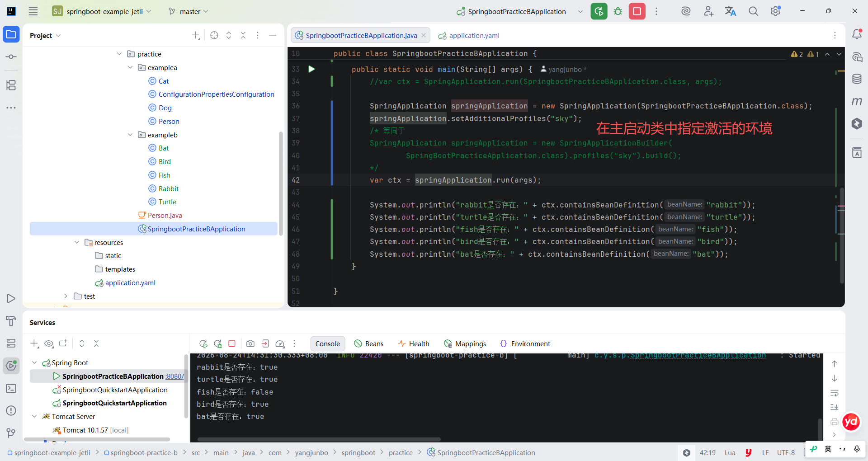Open the AI assistant swirl icon
This screenshot has height=461, width=868.
(x=686, y=11)
